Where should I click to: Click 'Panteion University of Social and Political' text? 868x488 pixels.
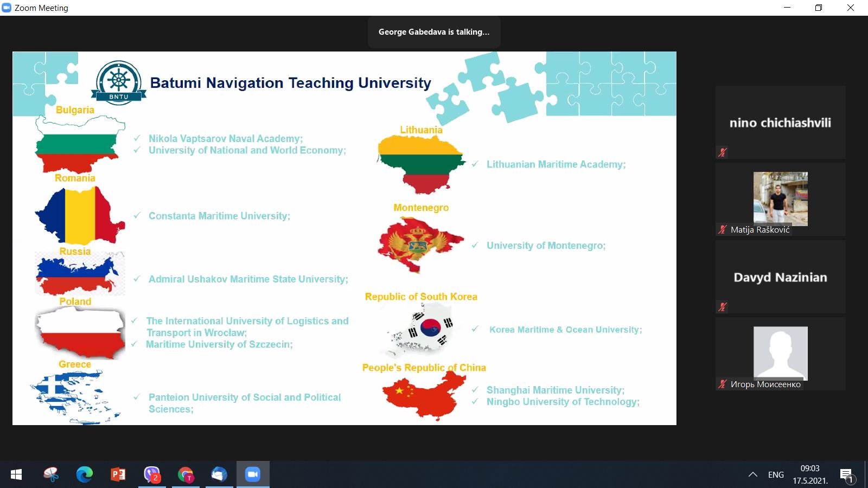pyautogui.click(x=245, y=397)
